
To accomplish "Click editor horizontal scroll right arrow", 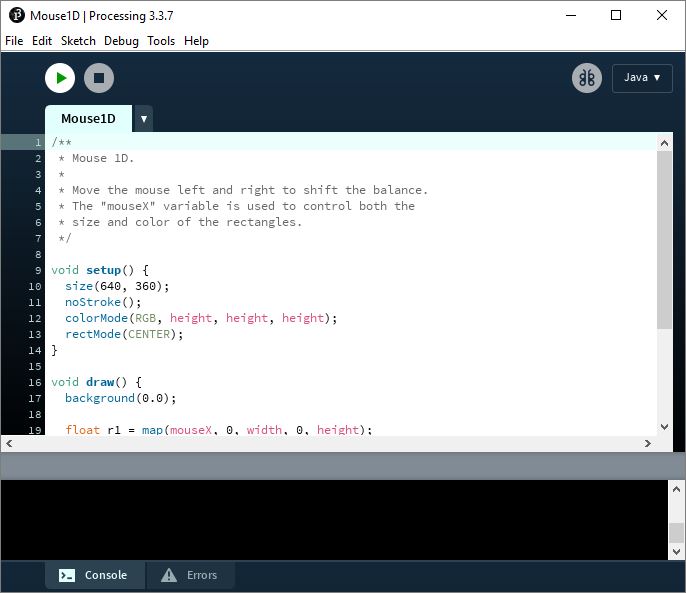I will pyautogui.click(x=648, y=443).
